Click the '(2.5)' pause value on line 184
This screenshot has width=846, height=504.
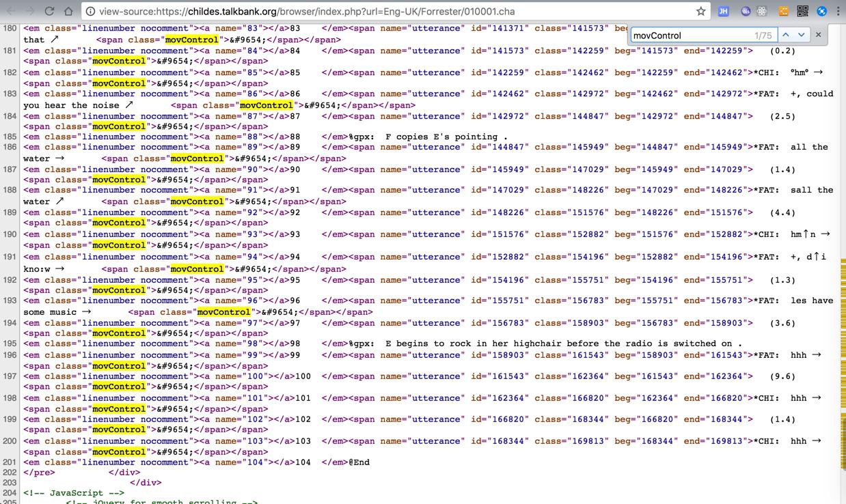click(x=782, y=116)
